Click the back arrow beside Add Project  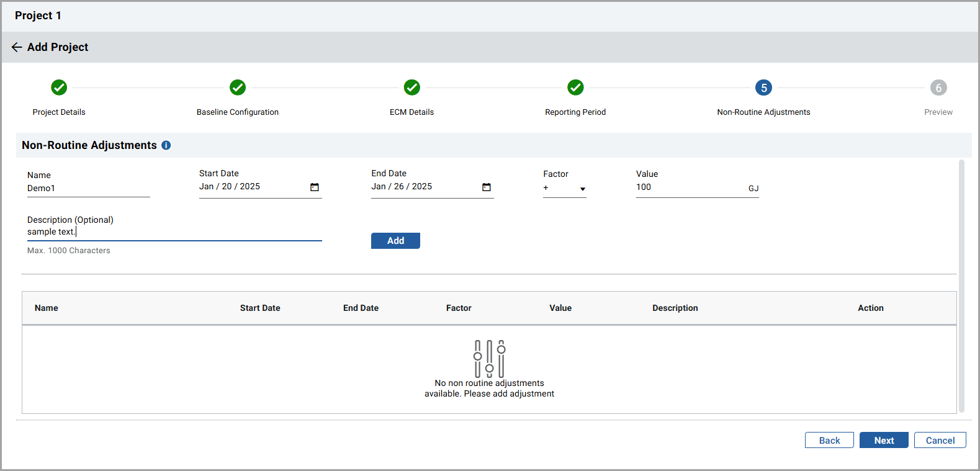pos(17,47)
